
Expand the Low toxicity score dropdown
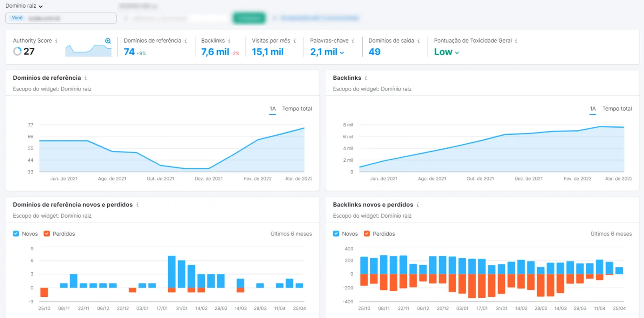coord(447,52)
